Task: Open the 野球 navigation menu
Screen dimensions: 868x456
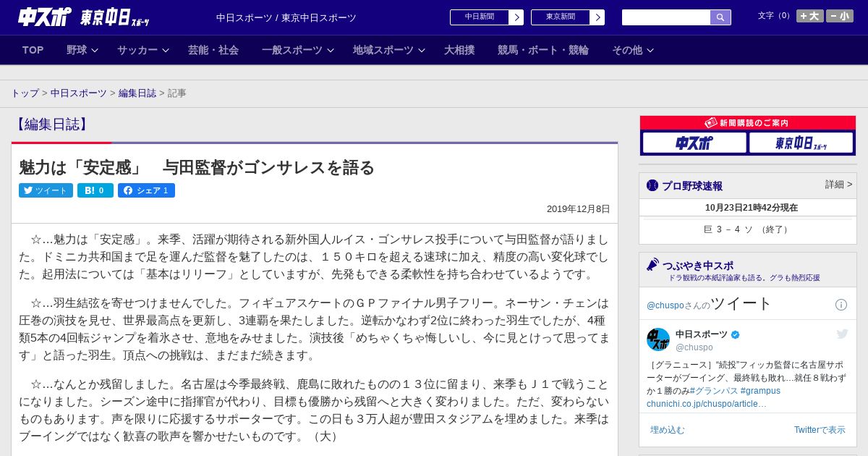Action: coord(77,50)
